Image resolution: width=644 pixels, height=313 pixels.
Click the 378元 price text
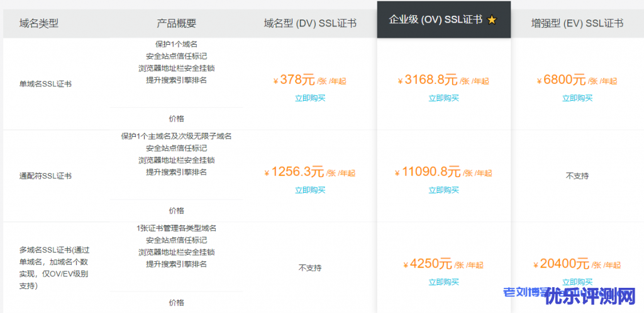pos(297,80)
